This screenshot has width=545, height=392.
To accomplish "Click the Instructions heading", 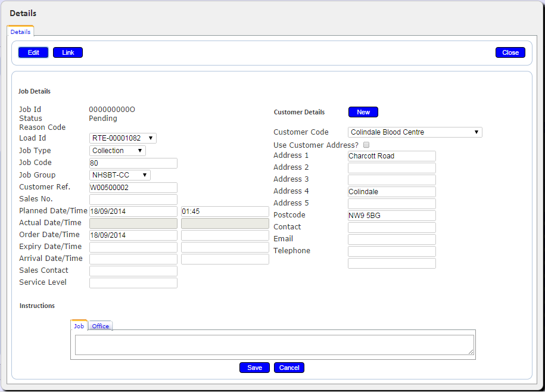I will point(37,306).
